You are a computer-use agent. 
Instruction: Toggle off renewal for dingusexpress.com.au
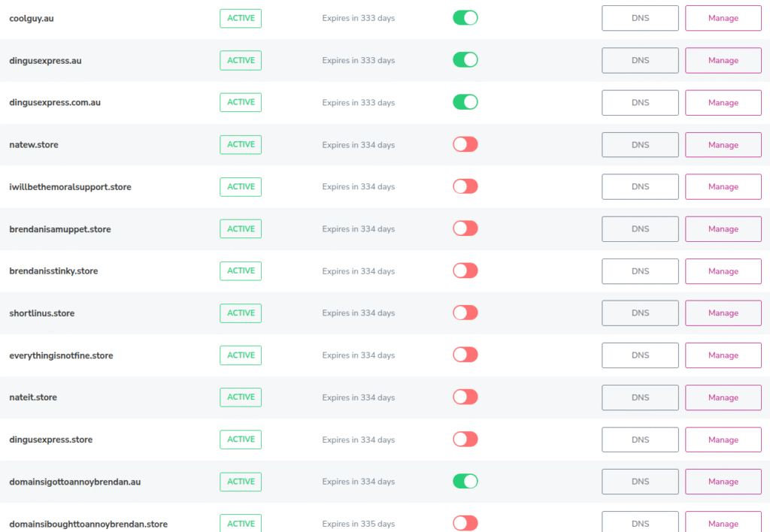(465, 102)
